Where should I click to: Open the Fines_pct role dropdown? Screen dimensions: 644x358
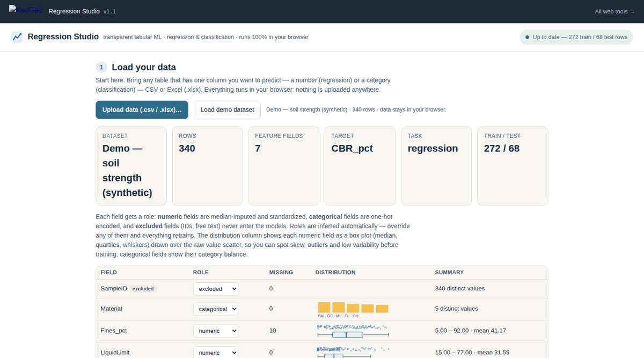click(x=216, y=331)
